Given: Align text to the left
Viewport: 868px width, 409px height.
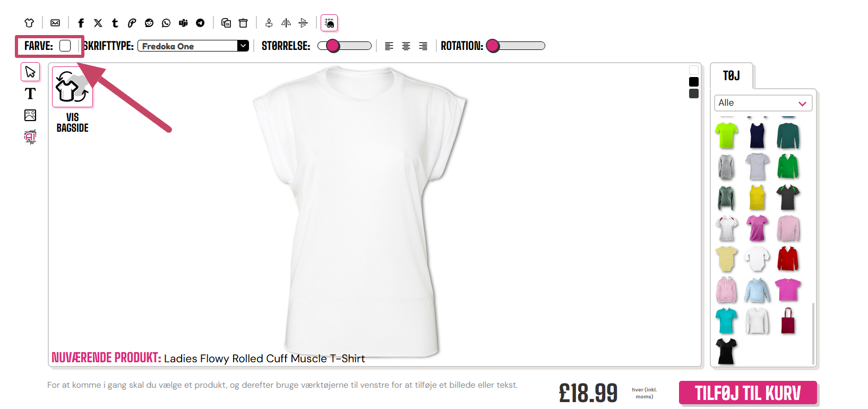Looking at the screenshot, I should tap(389, 46).
